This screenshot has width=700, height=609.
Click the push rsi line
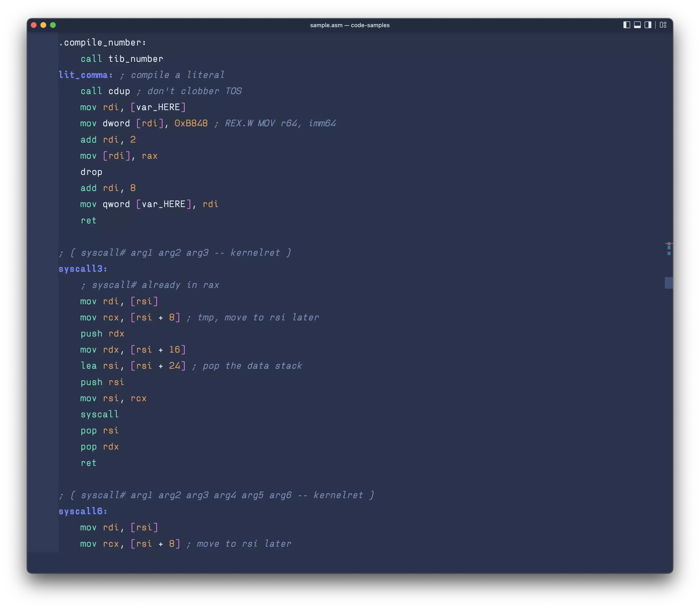(x=102, y=382)
